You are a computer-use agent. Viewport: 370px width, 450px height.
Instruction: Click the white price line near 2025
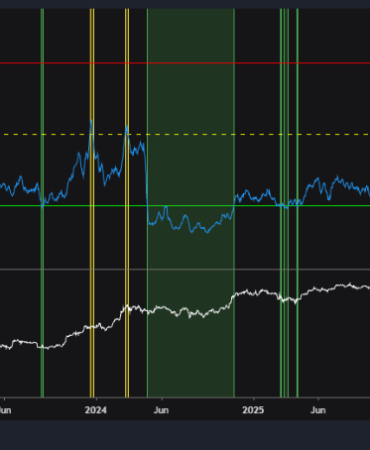pos(253,293)
